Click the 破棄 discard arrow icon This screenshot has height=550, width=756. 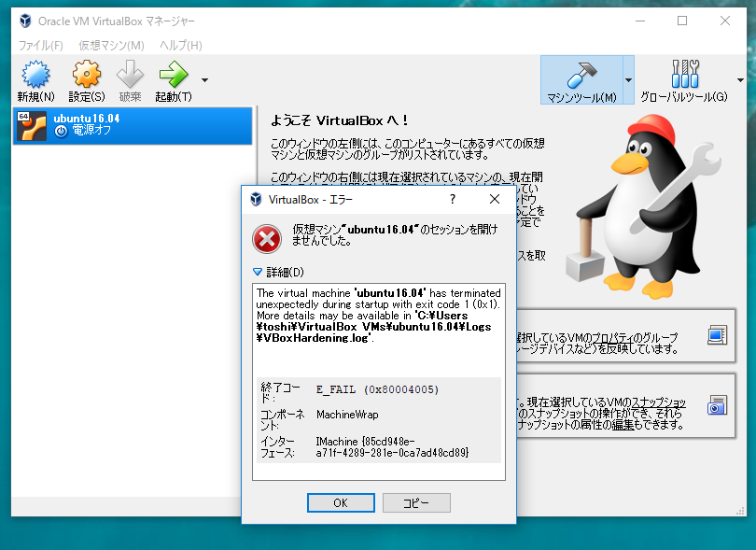[x=130, y=75]
